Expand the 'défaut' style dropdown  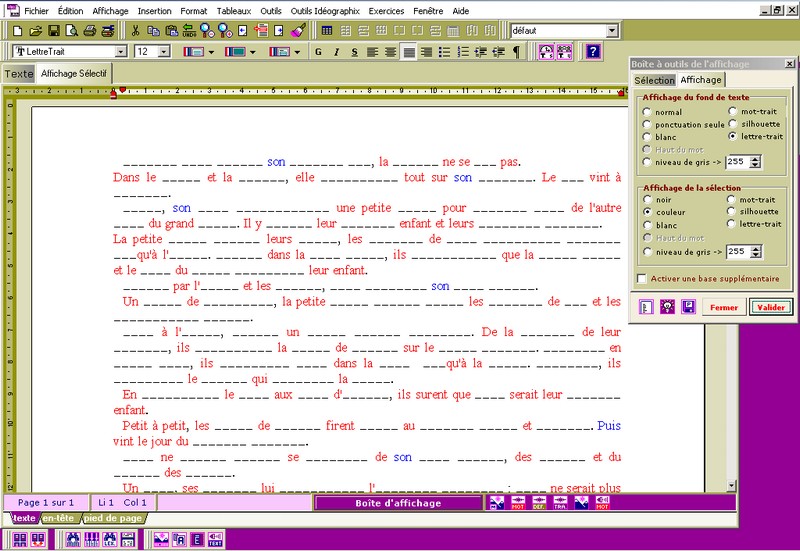coord(612,31)
